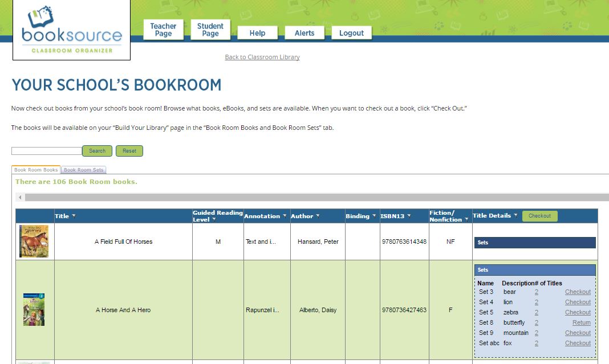This screenshot has height=364, width=609.
Task: Open the Title column filter arrow
Action: point(74,216)
